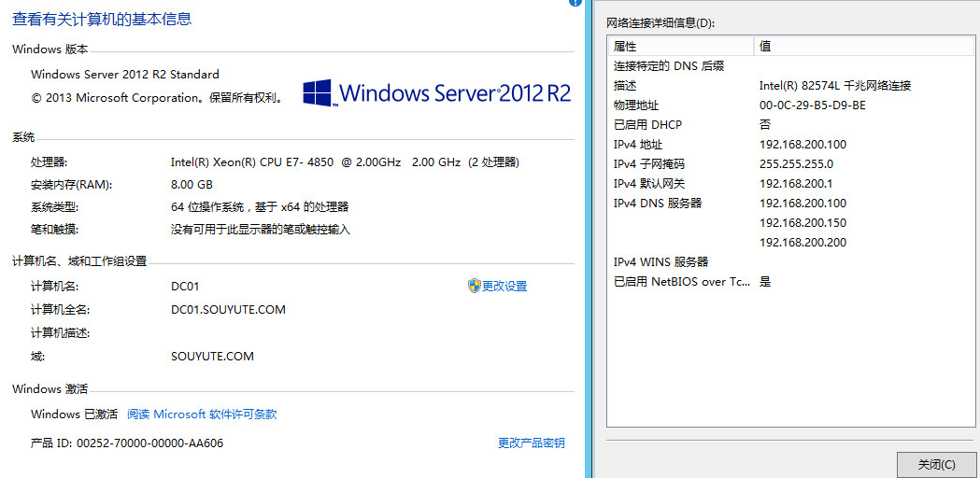Select DNS server 192.168.200.150

coord(802,222)
